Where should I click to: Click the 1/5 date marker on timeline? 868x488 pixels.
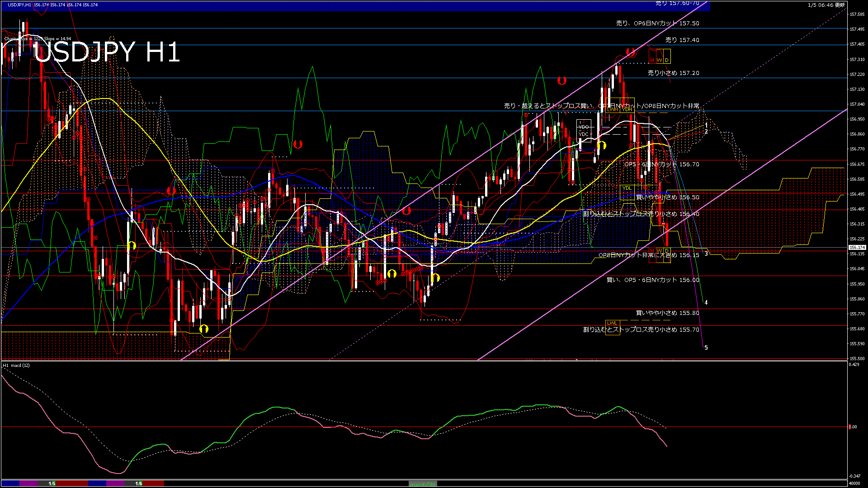pos(52,483)
